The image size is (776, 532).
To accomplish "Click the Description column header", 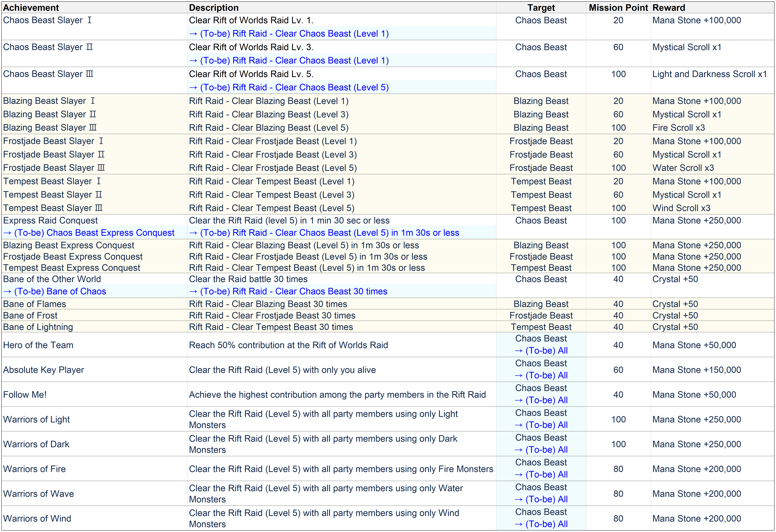I will (214, 7).
